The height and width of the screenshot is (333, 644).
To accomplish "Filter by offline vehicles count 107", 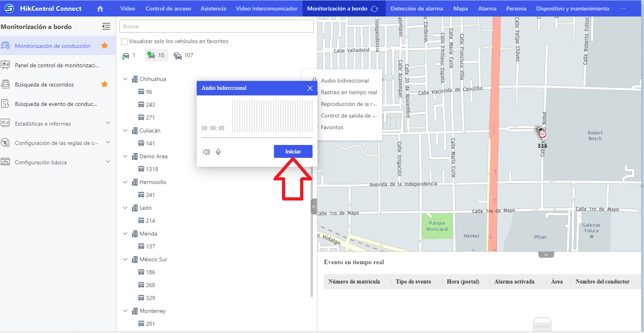I will (x=183, y=55).
